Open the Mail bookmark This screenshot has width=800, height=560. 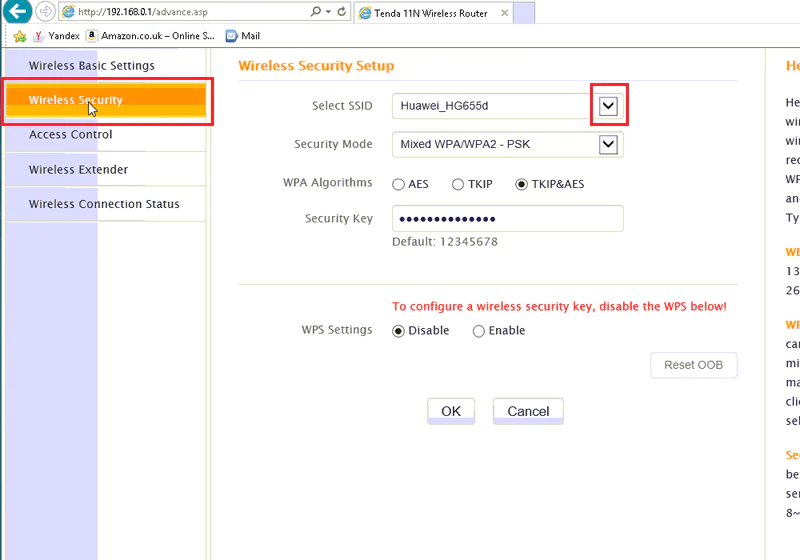[x=243, y=36]
